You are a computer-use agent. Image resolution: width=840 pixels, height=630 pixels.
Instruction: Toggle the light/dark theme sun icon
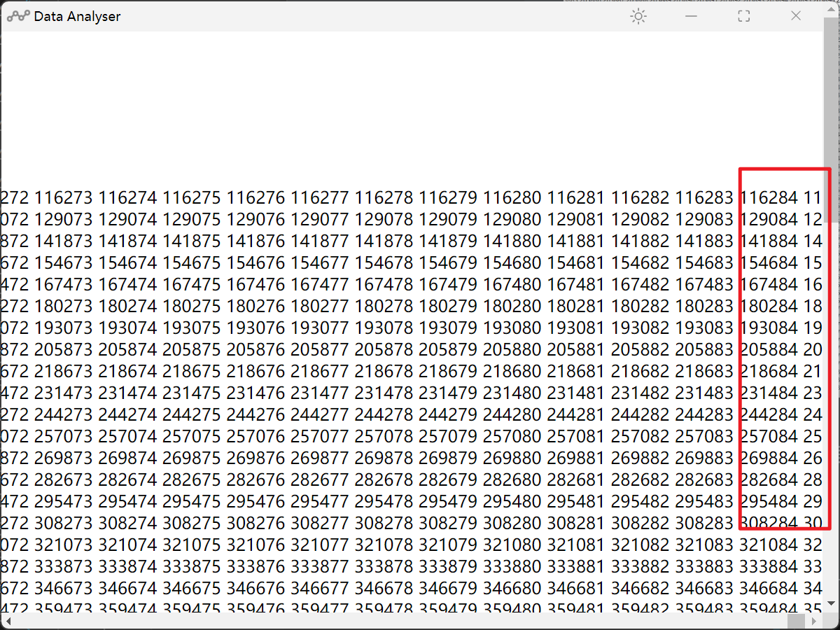pos(638,17)
